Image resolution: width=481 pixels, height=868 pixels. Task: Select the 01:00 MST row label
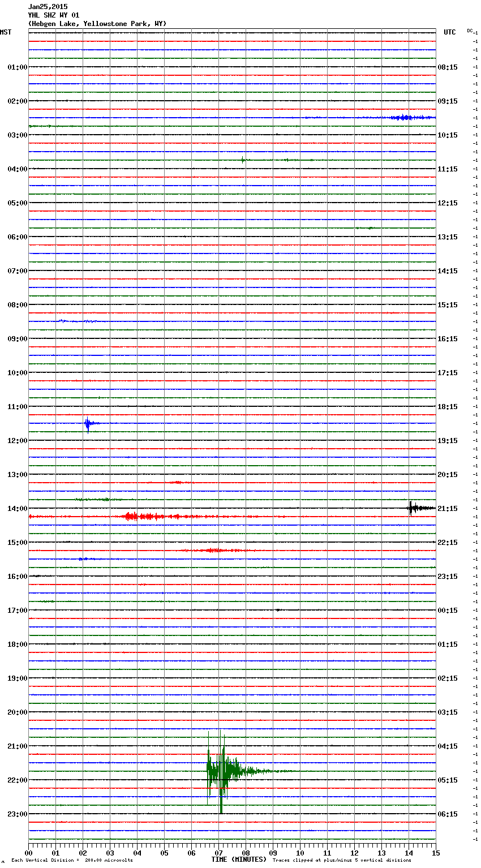coord(18,67)
